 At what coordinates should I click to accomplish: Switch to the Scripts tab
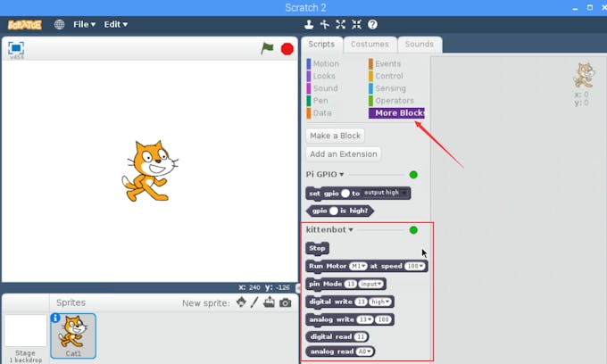pos(321,45)
